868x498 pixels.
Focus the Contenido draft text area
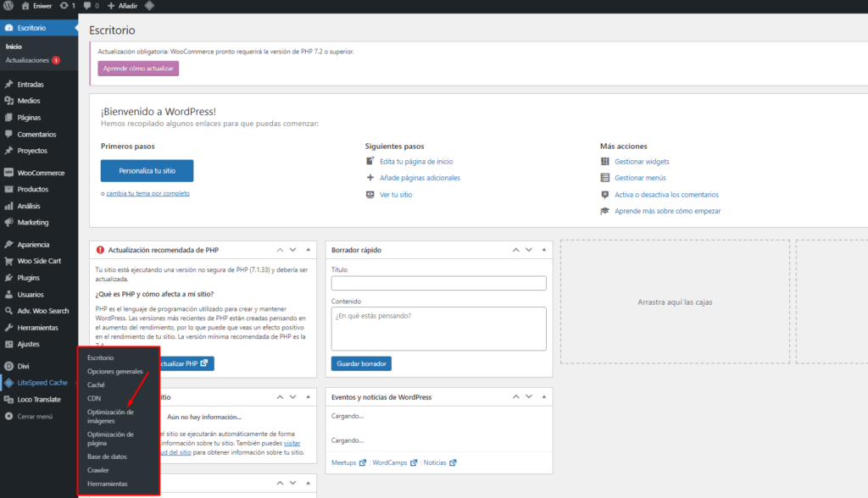[x=438, y=329]
